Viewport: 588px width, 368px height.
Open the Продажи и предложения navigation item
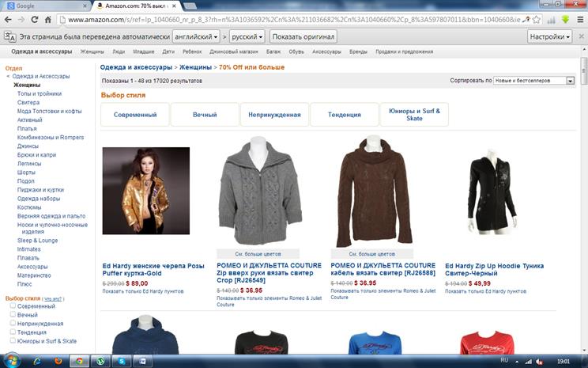(405, 51)
